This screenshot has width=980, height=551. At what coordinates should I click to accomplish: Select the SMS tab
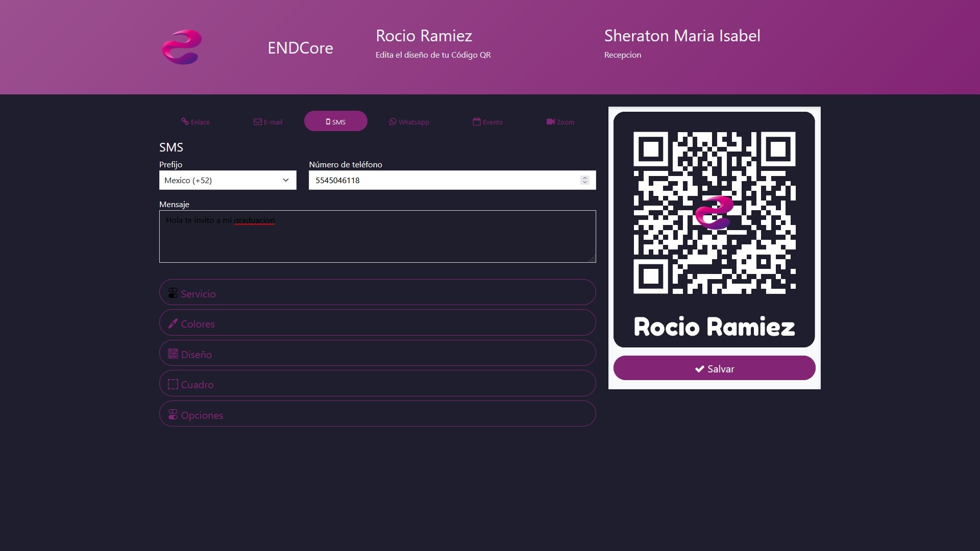click(336, 121)
